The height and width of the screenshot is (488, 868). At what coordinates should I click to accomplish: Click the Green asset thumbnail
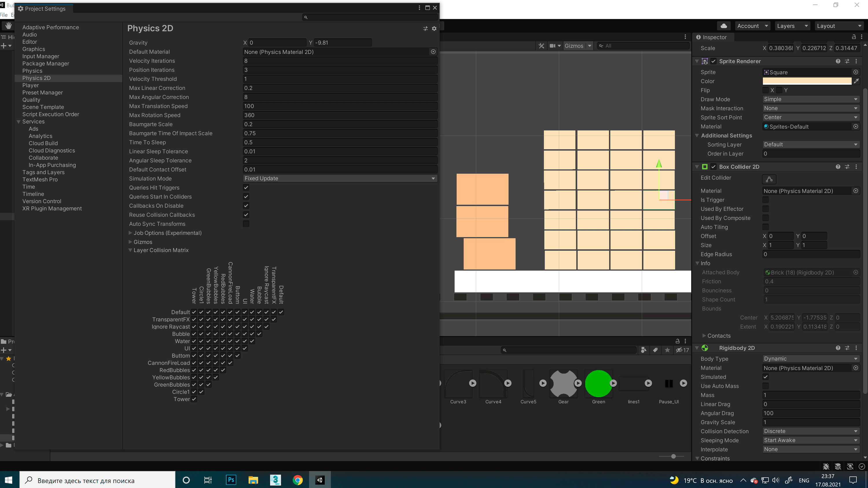(x=598, y=383)
